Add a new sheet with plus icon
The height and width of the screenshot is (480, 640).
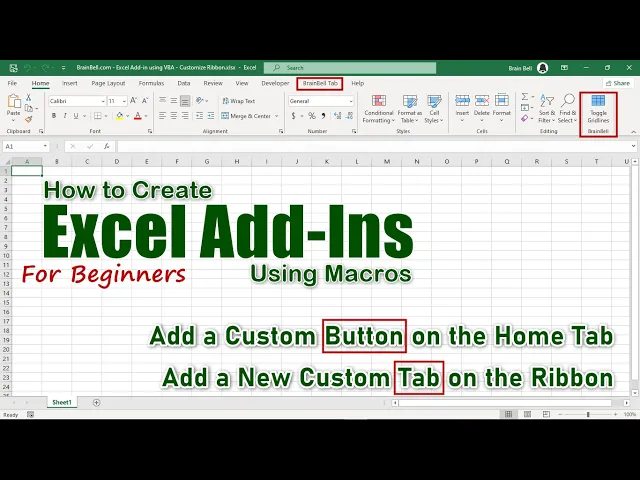[x=96, y=403]
